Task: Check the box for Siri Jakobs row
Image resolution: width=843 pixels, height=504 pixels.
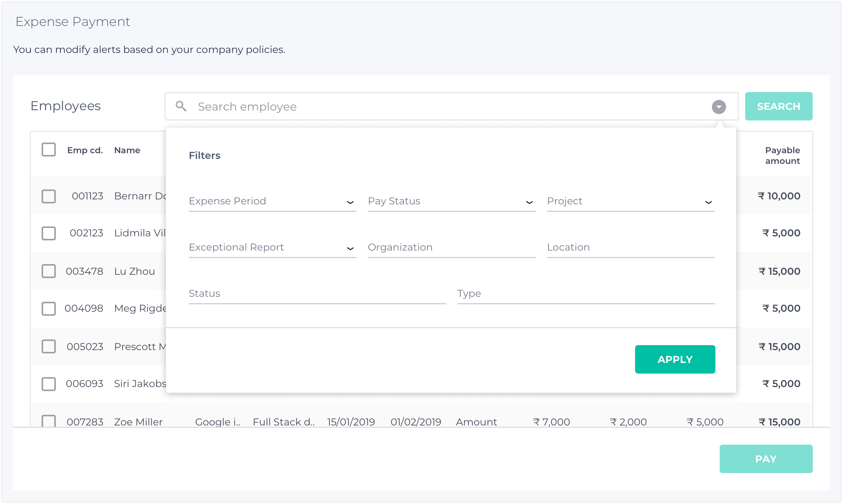Action: (x=49, y=384)
